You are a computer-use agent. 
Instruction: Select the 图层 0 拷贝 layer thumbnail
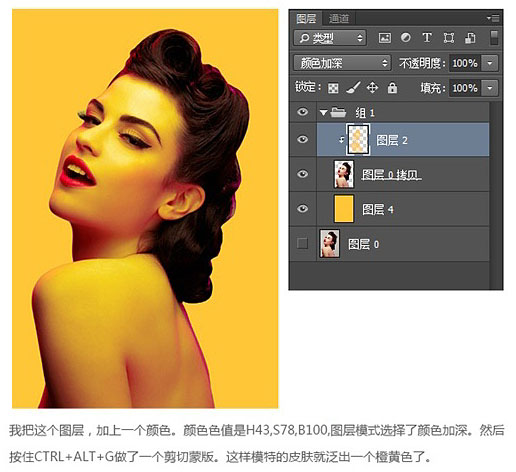click(343, 174)
